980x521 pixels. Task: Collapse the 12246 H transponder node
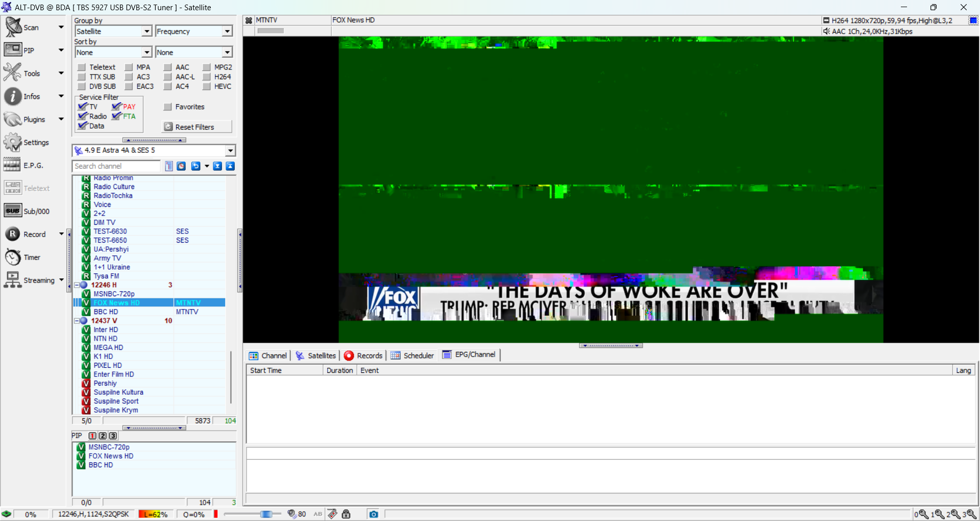77,285
